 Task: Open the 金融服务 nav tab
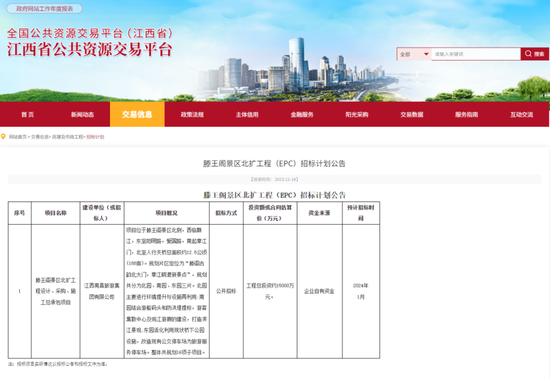[x=302, y=114]
